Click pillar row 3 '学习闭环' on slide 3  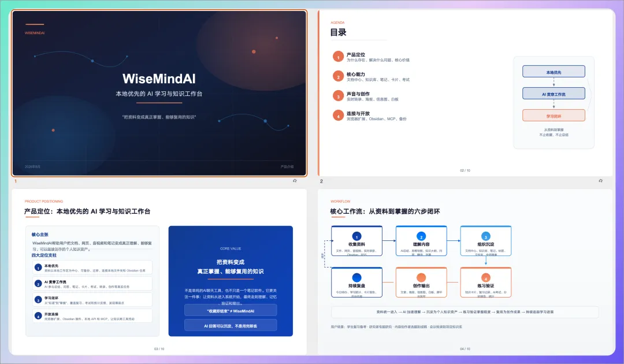coord(92,299)
